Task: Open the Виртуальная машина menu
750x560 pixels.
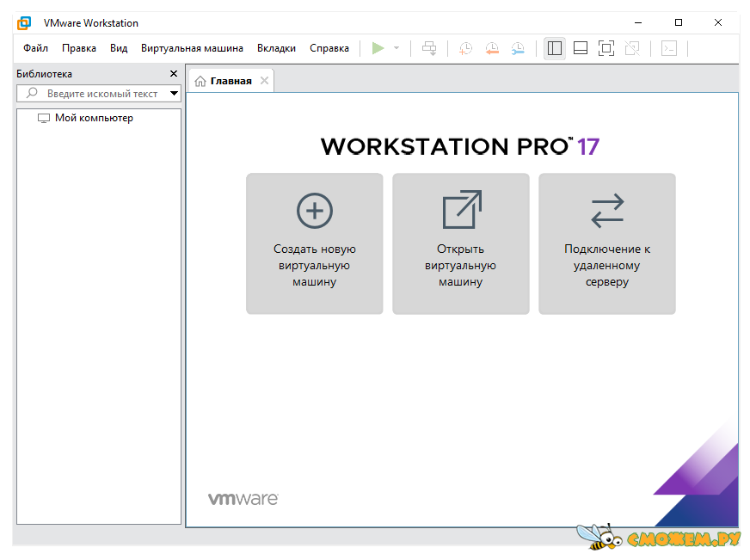Action: (192, 48)
